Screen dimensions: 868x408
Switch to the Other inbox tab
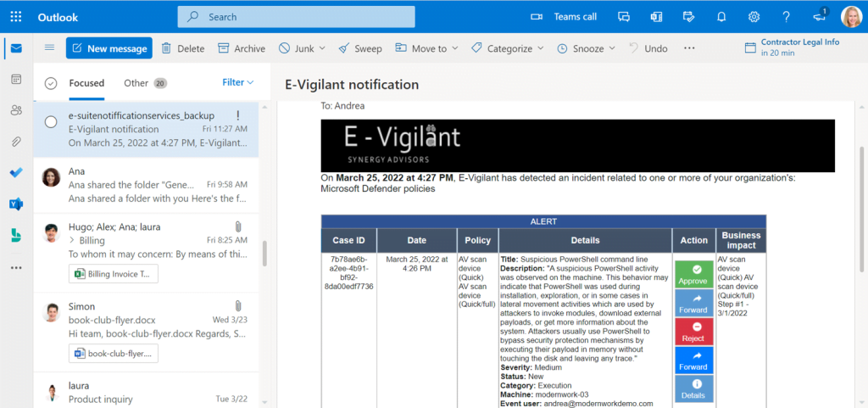pos(145,83)
